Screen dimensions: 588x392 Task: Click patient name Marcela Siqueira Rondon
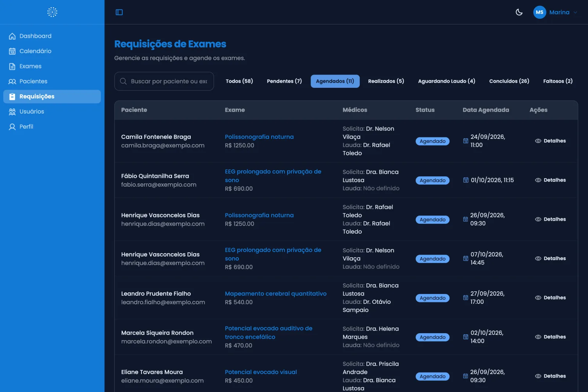(x=157, y=333)
